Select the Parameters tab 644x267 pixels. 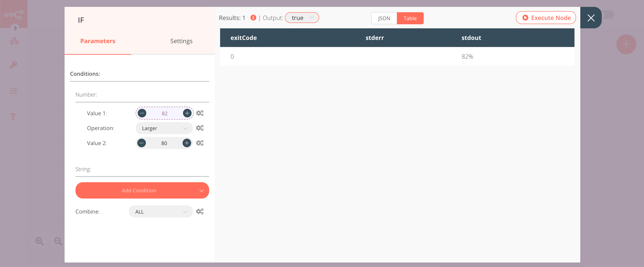(97, 41)
